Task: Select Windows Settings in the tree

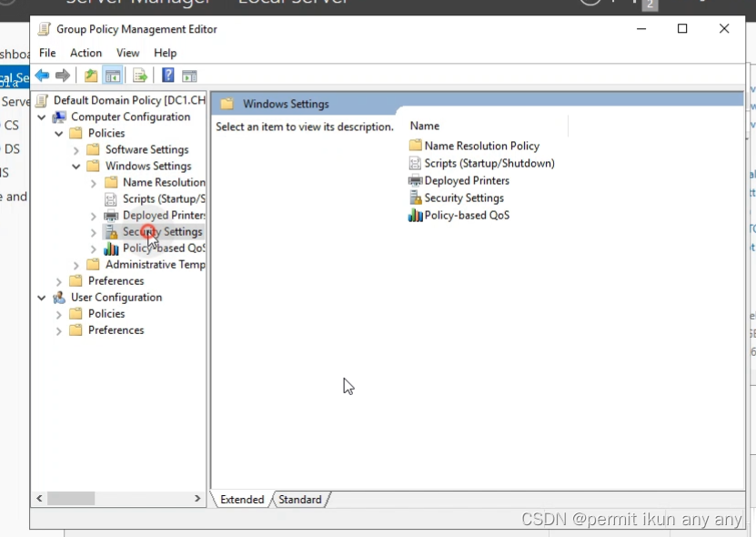Action: point(148,166)
